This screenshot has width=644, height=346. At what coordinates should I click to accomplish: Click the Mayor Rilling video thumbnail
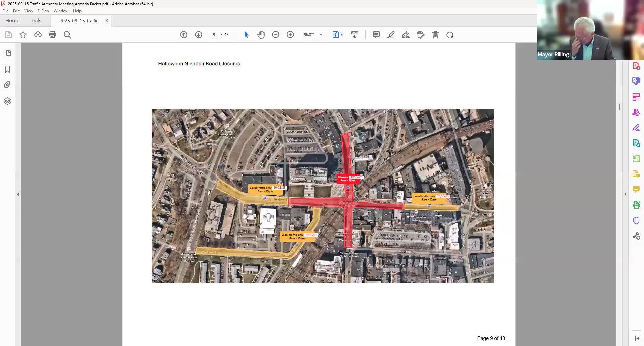pos(590,30)
